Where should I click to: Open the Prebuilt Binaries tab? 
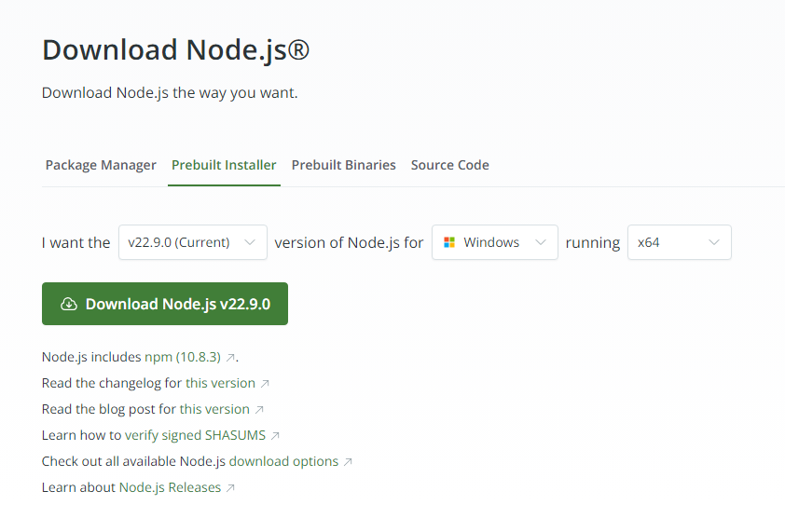tap(343, 165)
